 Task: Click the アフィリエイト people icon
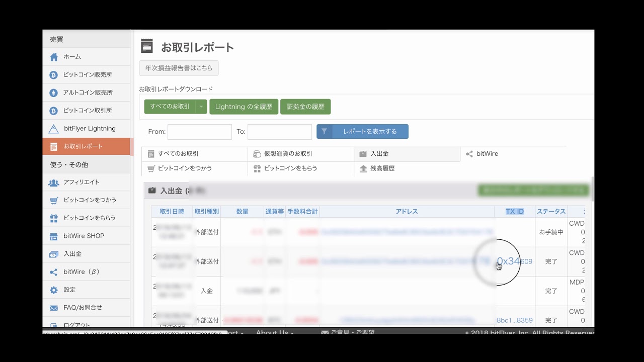54,183
